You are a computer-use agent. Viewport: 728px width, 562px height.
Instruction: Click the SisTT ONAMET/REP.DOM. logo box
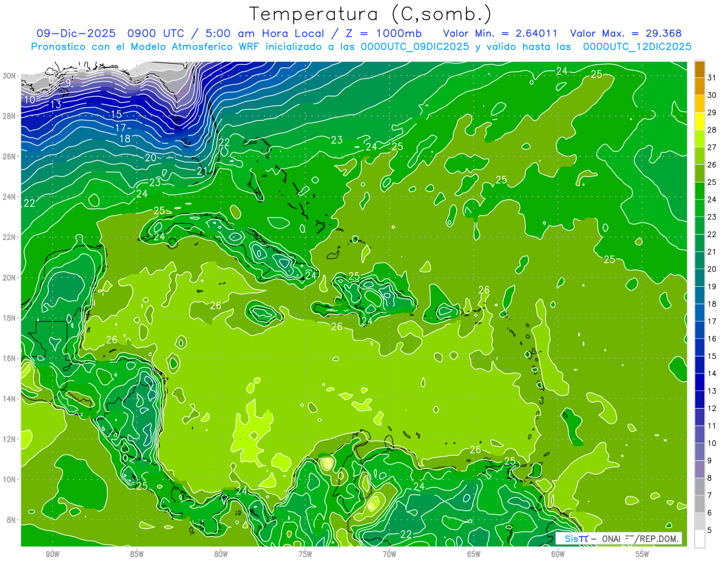coord(618,538)
